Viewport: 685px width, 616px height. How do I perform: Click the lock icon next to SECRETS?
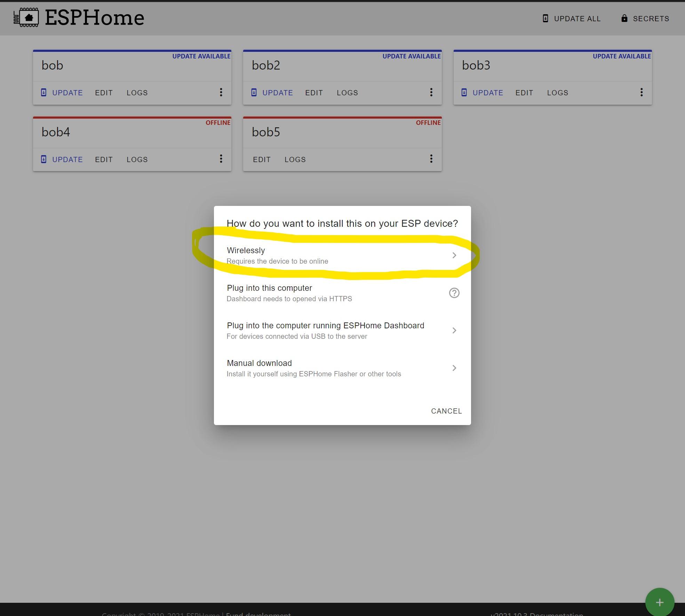coord(624,18)
